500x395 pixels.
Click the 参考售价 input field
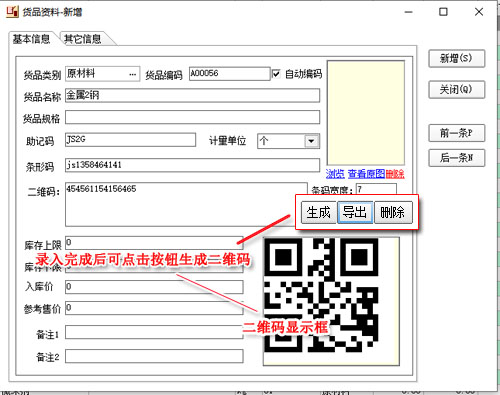coord(154,308)
